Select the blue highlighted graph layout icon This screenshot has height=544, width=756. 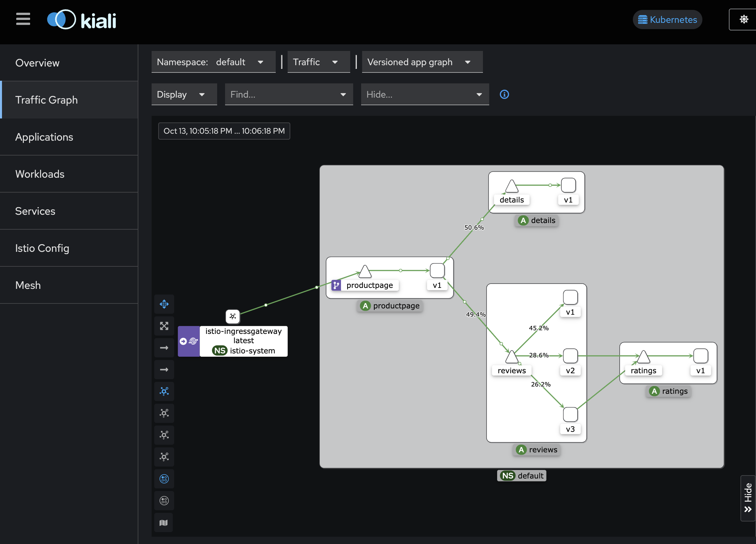click(x=164, y=391)
